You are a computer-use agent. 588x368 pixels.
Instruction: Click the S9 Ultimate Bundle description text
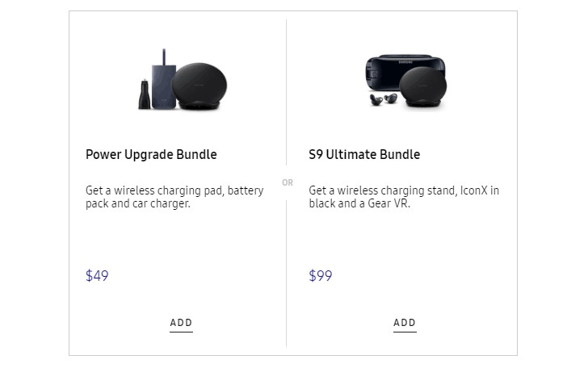[404, 197]
